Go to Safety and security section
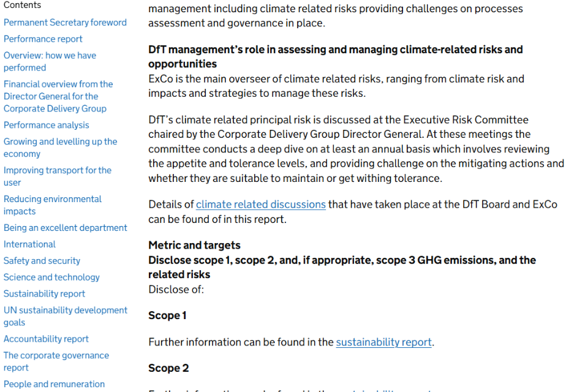The width and height of the screenshot is (588, 392). pos(42,261)
